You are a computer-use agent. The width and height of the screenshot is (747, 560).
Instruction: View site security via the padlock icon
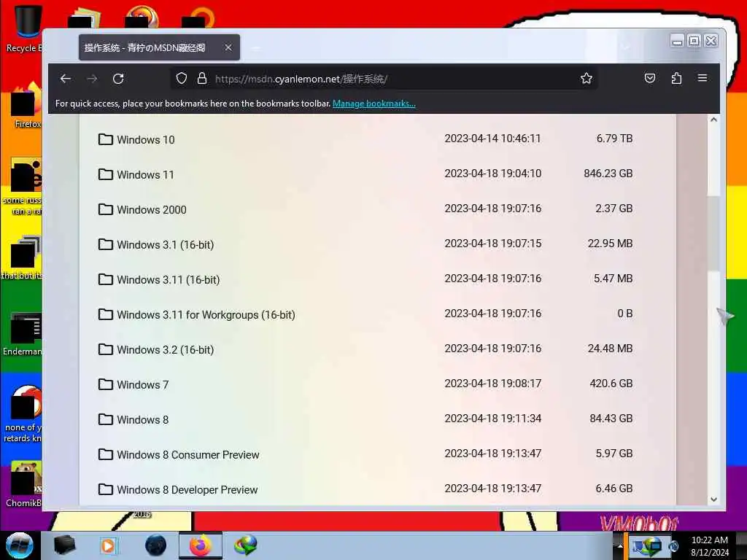pyautogui.click(x=202, y=78)
